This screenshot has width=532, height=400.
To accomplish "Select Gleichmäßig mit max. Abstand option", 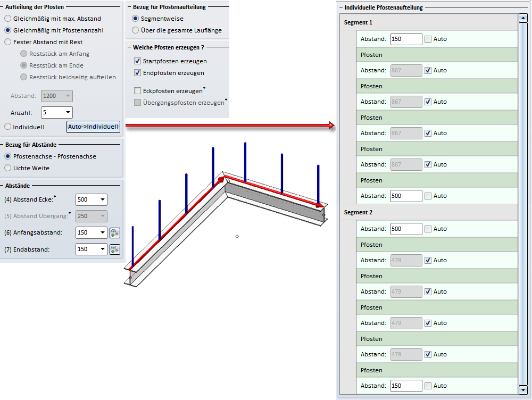I will (x=7, y=19).
